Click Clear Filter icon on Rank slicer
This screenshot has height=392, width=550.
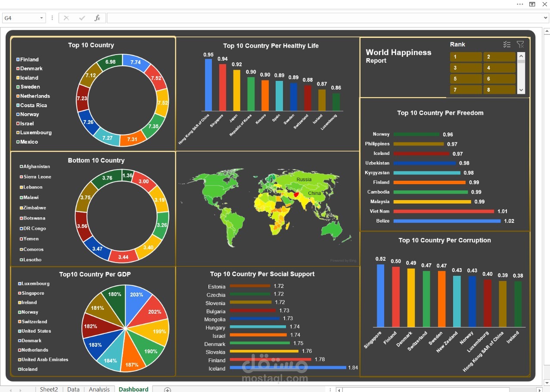point(520,44)
